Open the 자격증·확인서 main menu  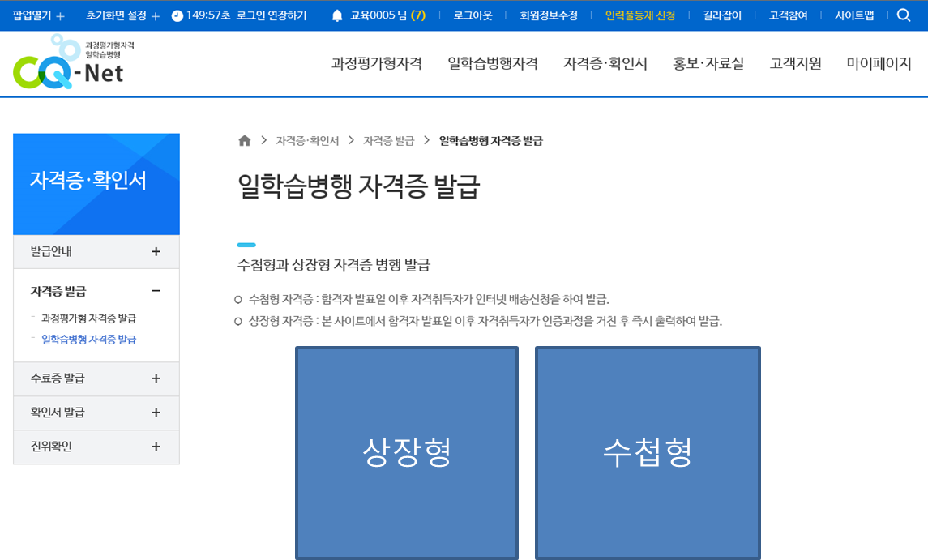(605, 63)
